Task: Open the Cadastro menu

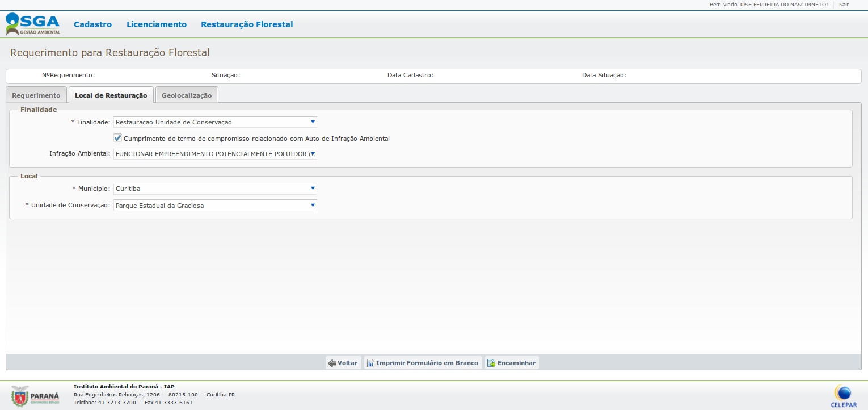Action: [93, 24]
